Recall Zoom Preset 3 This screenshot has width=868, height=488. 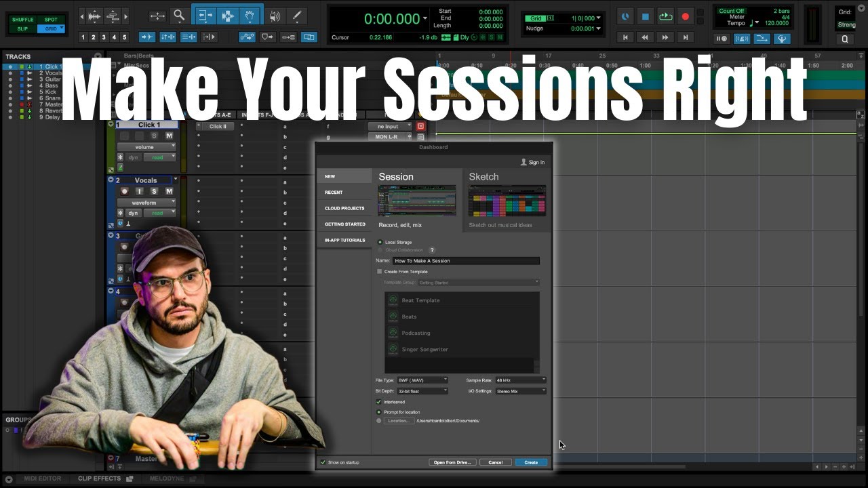click(x=103, y=37)
